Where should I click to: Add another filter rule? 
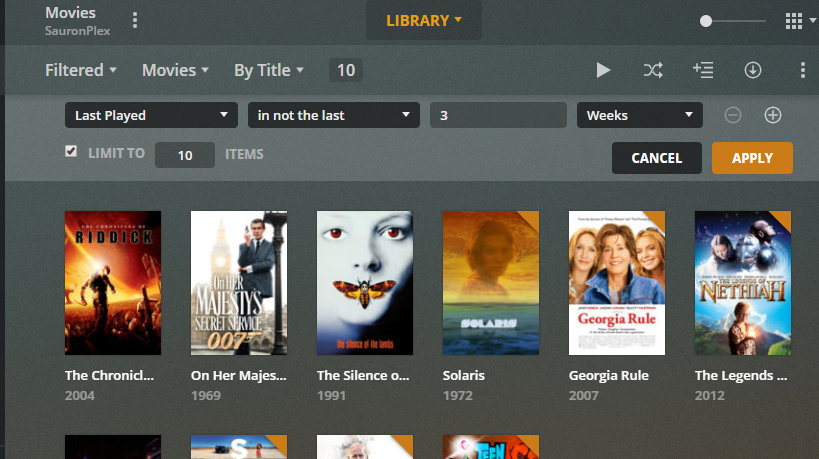click(773, 115)
